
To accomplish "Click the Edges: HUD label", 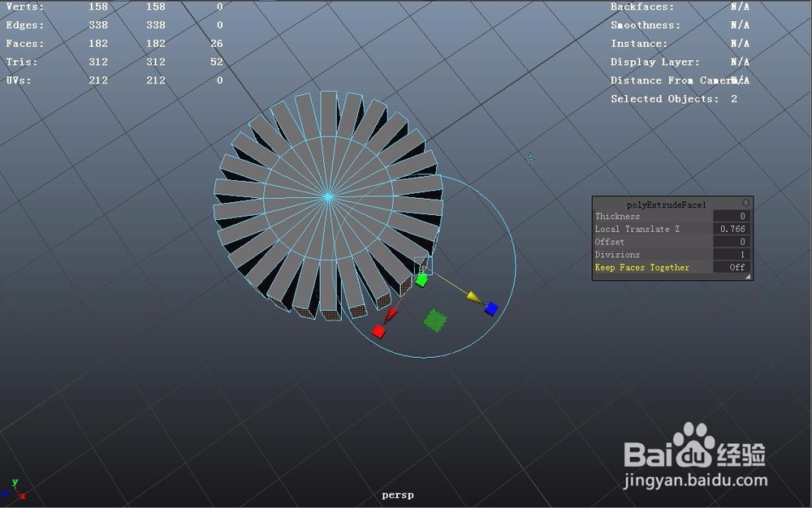I will [x=25, y=25].
